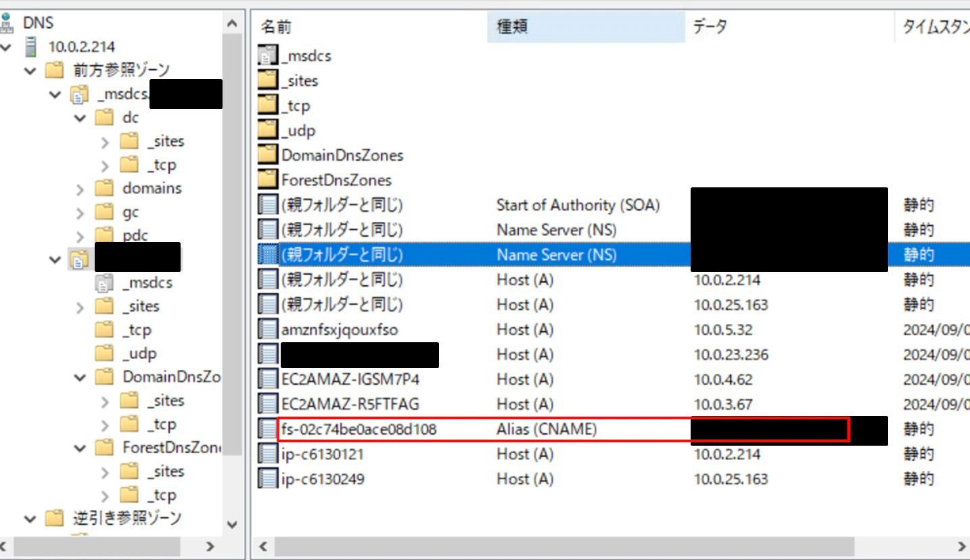Screen dimensions: 970x560
Task: Select the domains folder icon in tree
Action: (x=103, y=188)
